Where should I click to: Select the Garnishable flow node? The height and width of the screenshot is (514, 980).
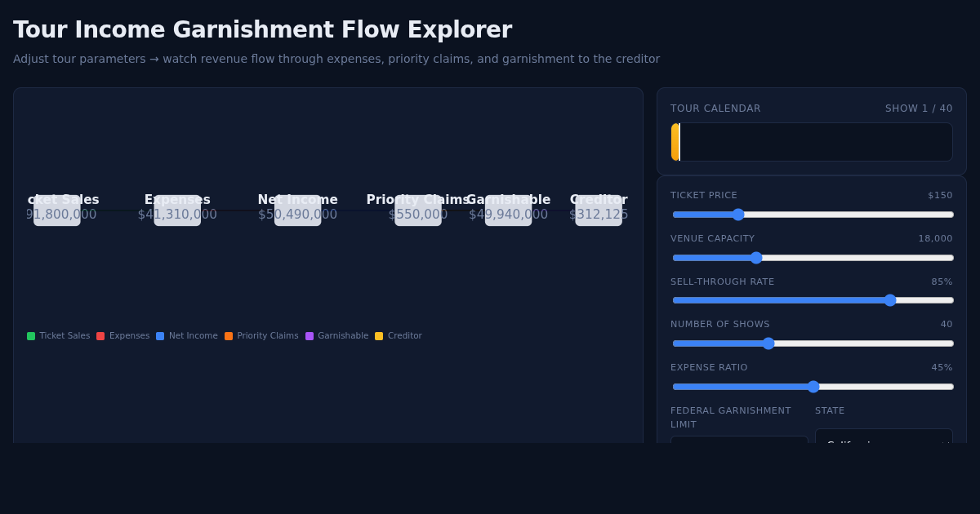(x=509, y=210)
